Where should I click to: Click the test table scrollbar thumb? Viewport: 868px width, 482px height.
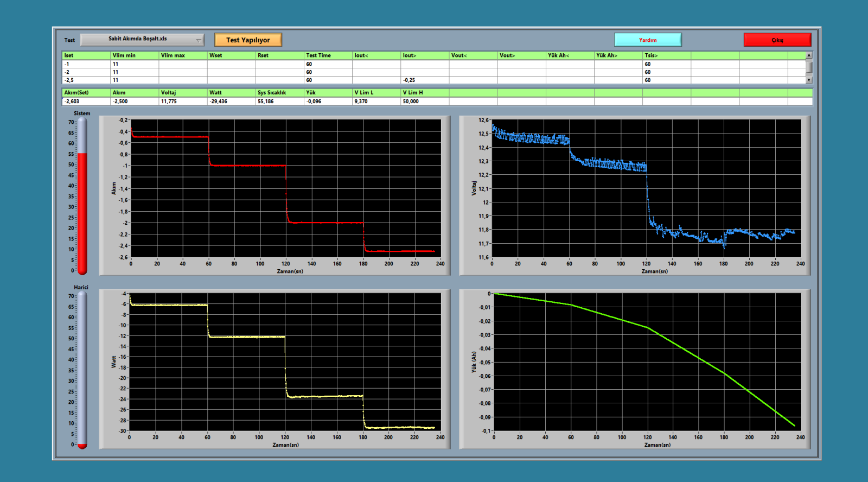809,67
